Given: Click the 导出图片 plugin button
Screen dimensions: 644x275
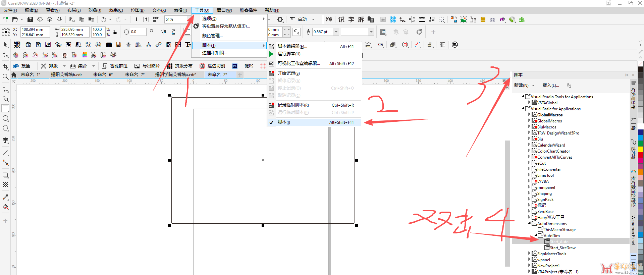Looking at the screenshot, I should [x=147, y=66].
